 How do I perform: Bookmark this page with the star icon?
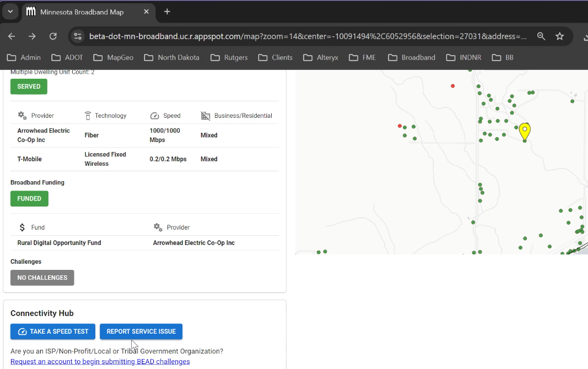pos(560,36)
